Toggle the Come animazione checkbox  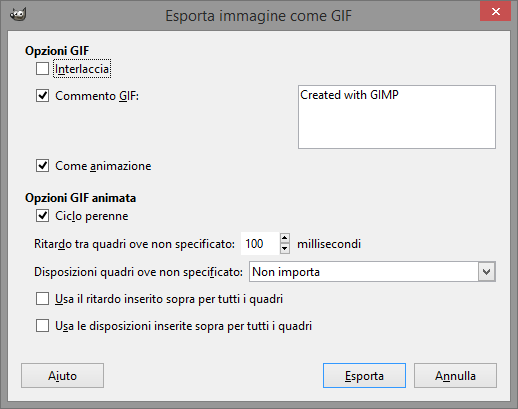(42, 166)
